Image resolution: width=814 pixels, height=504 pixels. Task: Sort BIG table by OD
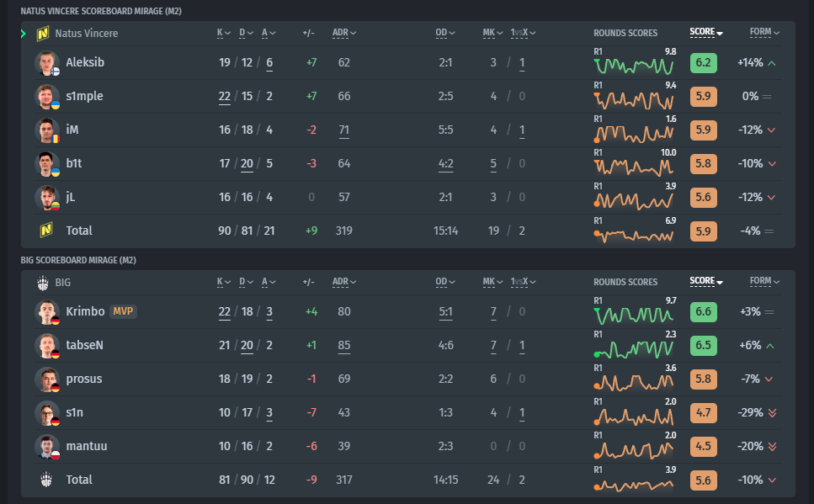[445, 282]
